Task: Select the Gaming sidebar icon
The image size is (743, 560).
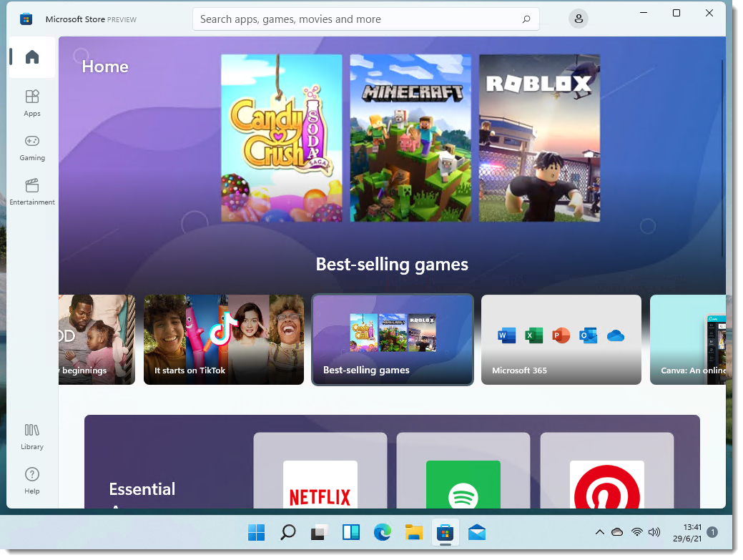Action: click(x=31, y=147)
